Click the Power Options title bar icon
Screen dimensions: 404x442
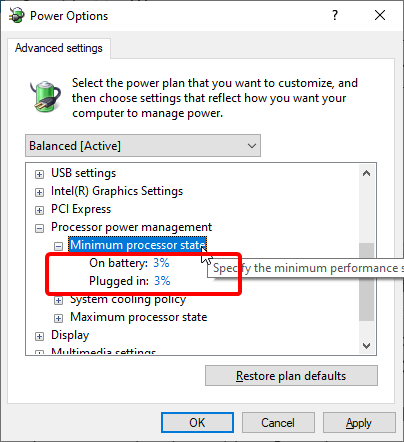point(16,15)
